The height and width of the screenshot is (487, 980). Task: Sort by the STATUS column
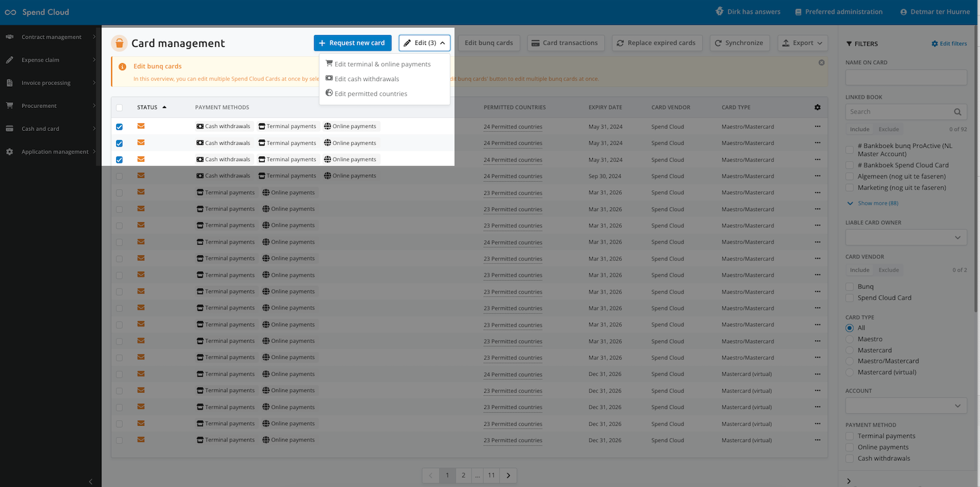pyautogui.click(x=152, y=107)
